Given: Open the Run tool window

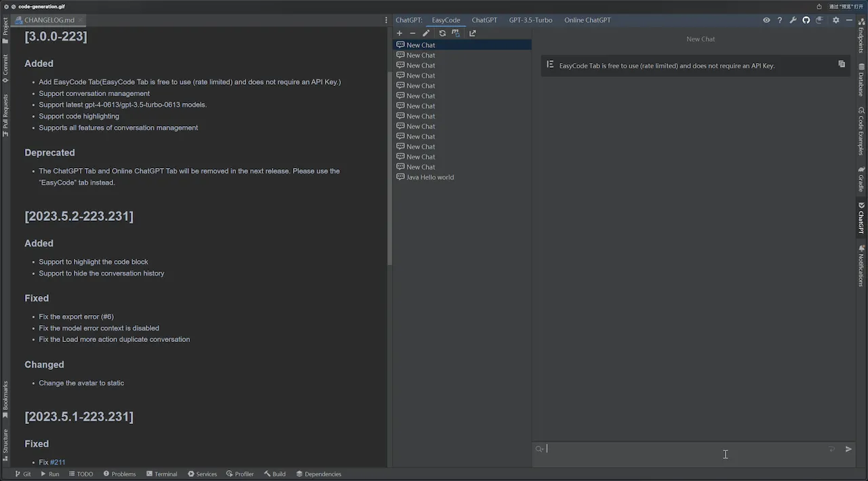Looking at the screenshot, I should (x=50, y=474).
